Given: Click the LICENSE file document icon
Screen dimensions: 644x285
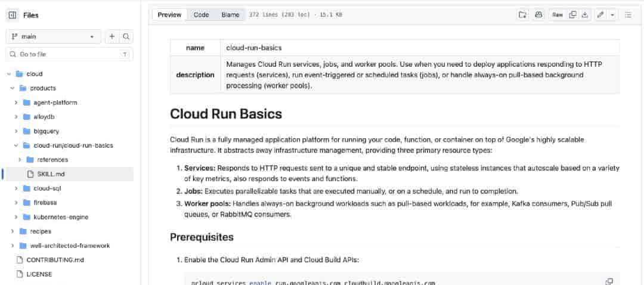Looking at the screenshot, I should tap(19, 274).
